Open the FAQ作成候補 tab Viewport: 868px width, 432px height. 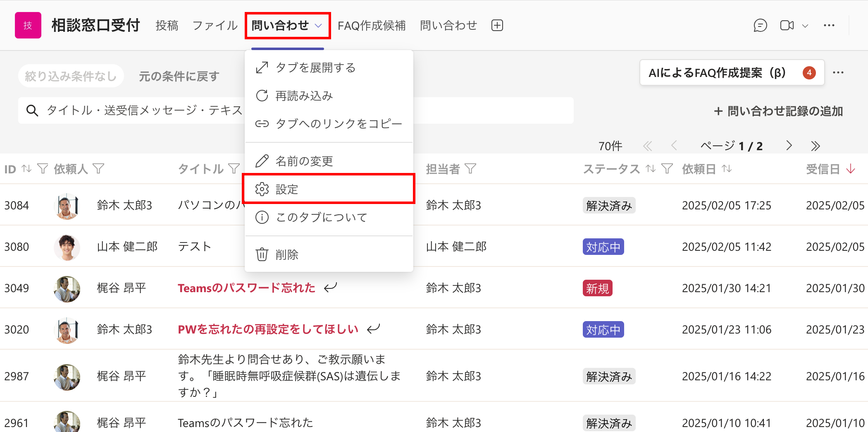372,26
